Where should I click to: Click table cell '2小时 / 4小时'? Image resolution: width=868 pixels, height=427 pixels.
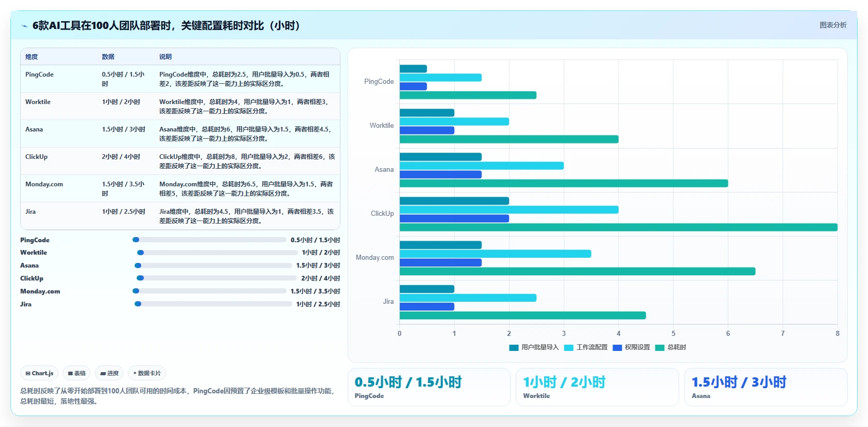(121, 157)
